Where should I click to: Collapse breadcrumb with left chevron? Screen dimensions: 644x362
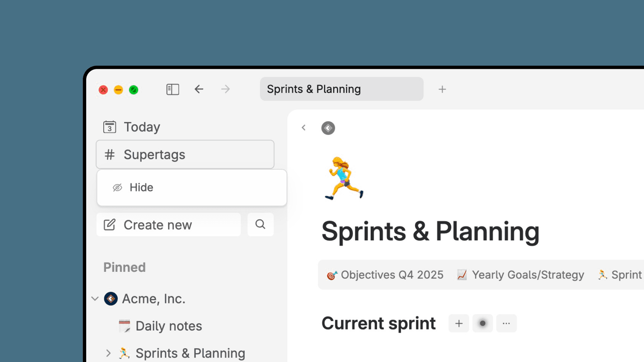[303, 128]
